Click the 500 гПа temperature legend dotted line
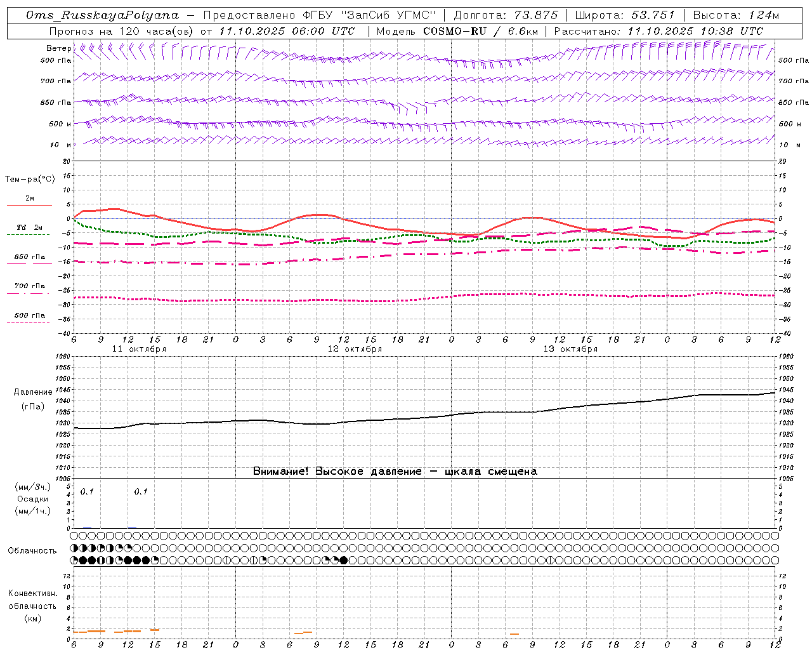 tap(28, 322)
